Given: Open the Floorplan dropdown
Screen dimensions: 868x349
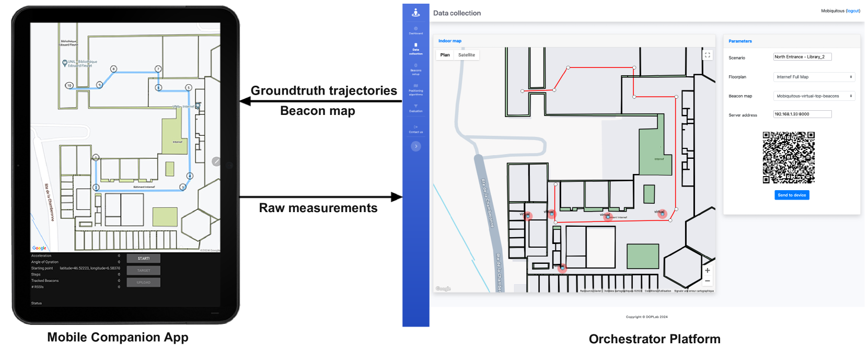Looking at the screenshot, I should (814, 77).
